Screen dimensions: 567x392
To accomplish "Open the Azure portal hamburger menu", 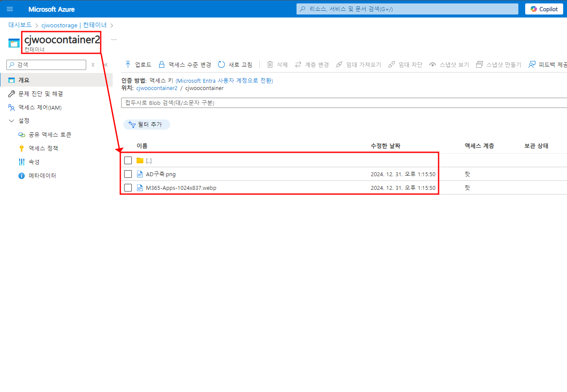I will tap(10, 9).
